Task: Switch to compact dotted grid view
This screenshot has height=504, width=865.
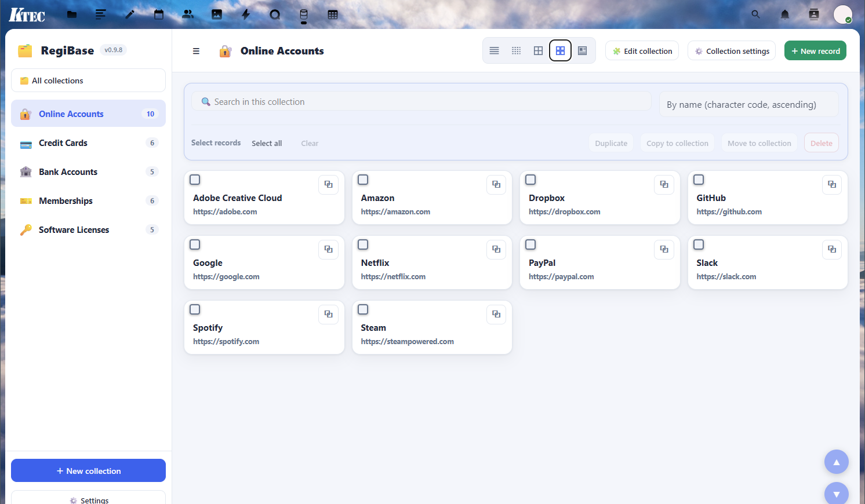Action: click(516, 51)
